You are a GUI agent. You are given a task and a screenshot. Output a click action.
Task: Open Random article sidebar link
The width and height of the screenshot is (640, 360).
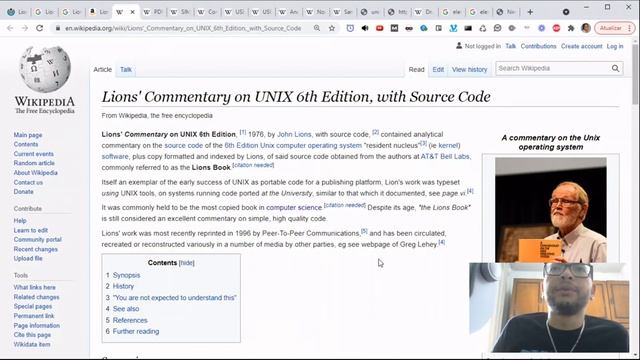pos(34,163)
